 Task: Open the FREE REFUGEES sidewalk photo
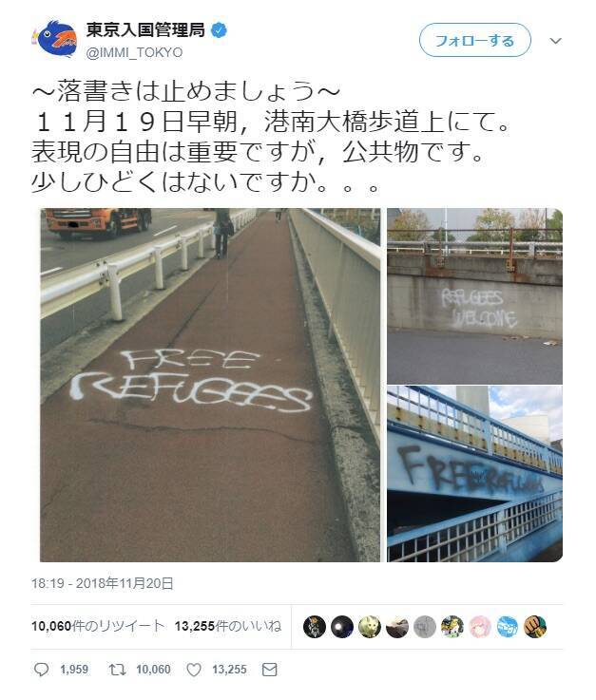click(x=210, y=385)
